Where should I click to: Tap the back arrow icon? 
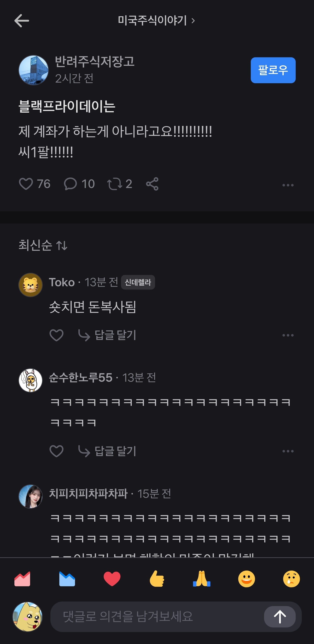coord(22,20)
